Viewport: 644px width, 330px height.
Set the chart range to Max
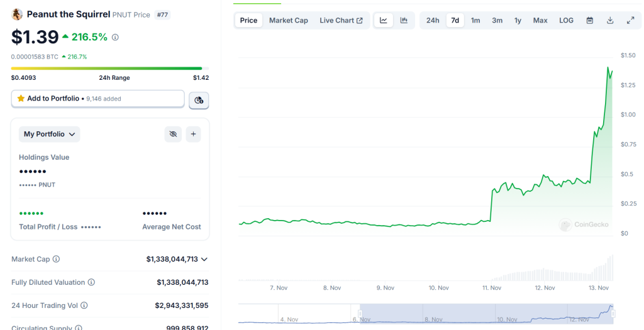540,21
